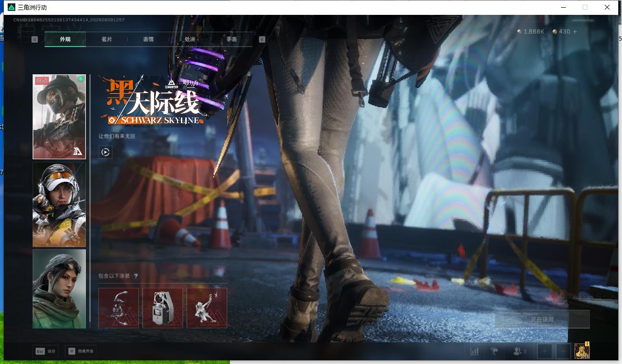Screen dimensions: 622x364
Task: Open the flag icon in bottom bar
Action: [494, 351]
